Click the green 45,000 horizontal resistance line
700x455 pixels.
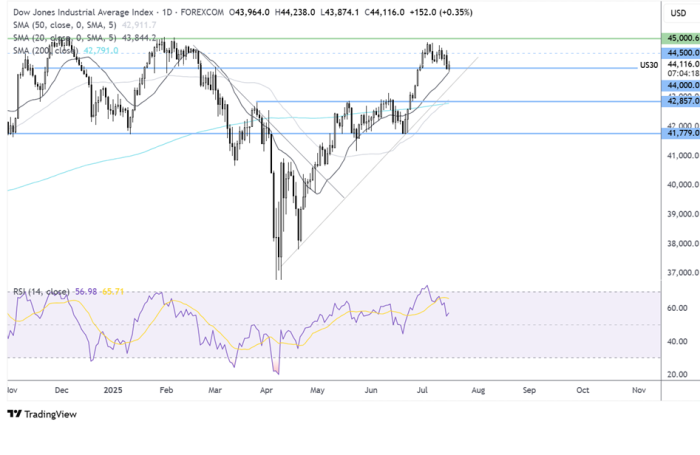coord(334,39)
